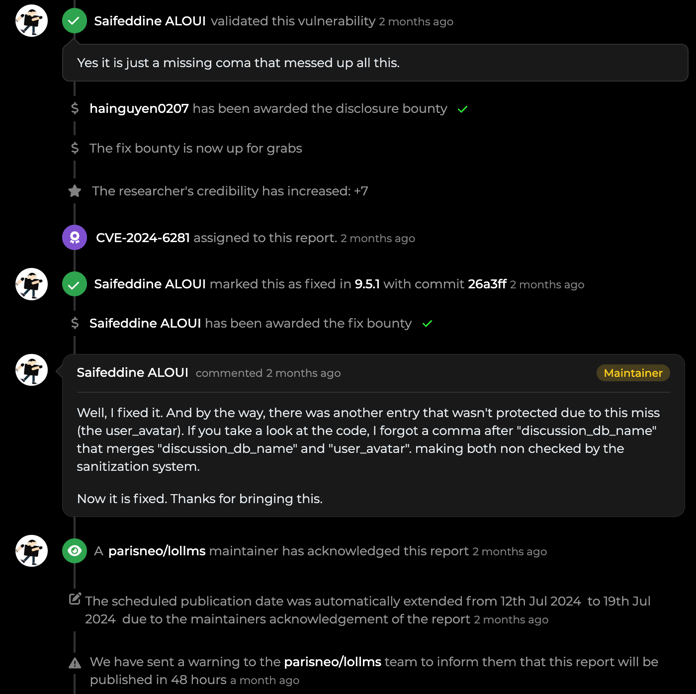Click checkmark after fix bounty awarded
Image resolution: width=696 pixels, height=694 pixels.
tap(427, 324)
